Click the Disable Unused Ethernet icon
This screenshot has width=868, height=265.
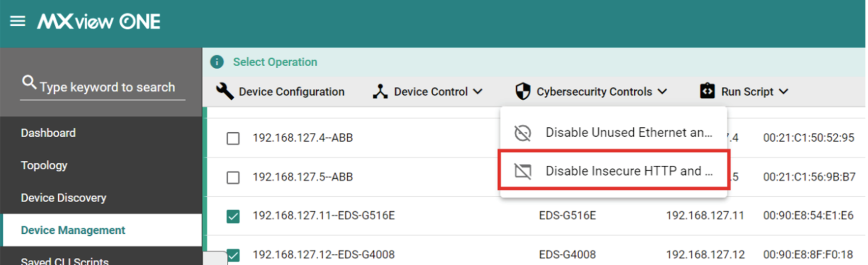click(523, 133)
